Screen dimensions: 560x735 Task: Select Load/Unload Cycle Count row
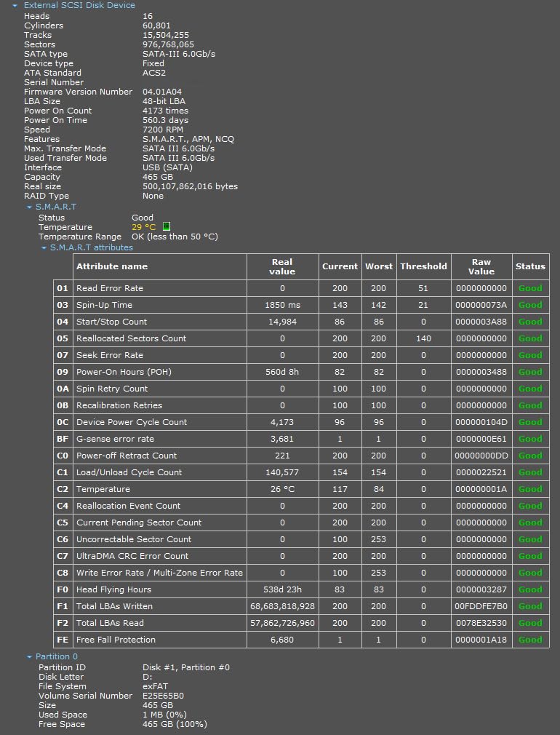click(x=301, y=472)
